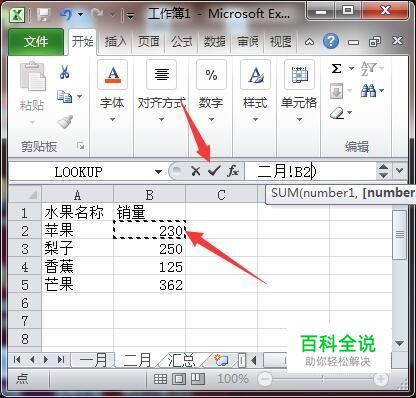Screen dimensions: 416x398
Task: Minimize the ribbon with the caret icon
Action: click(309, 42)
